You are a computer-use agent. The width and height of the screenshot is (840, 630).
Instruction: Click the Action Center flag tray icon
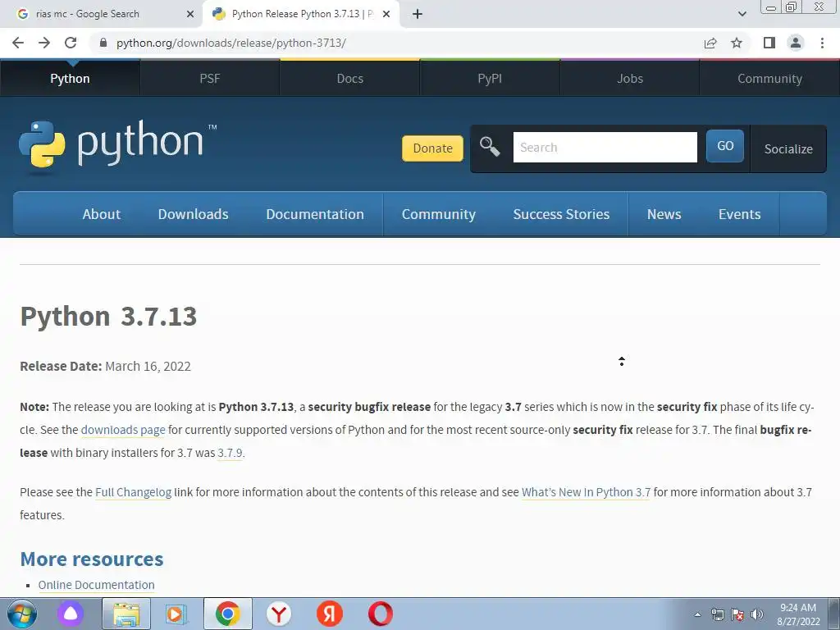pyautogui.click(x=737, y=614)
